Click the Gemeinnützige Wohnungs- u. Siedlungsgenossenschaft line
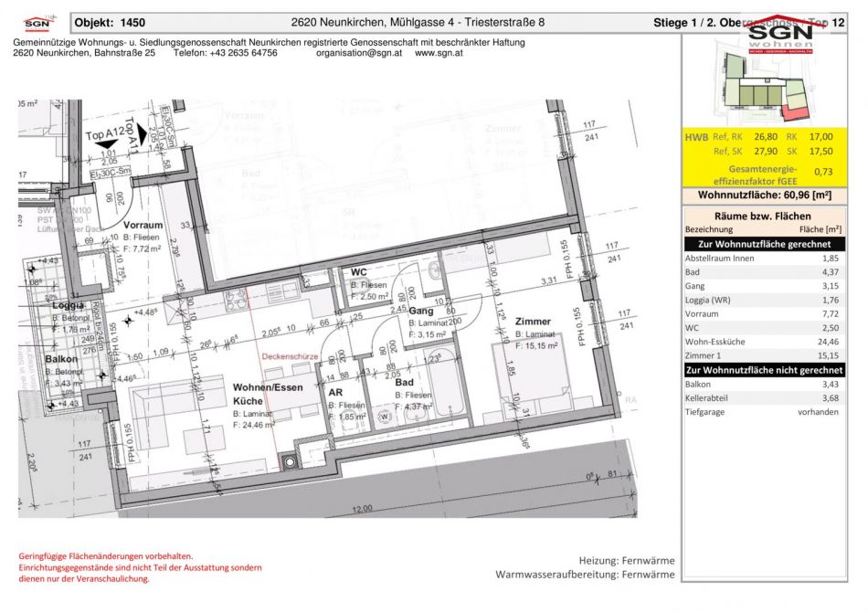 [x=269, y=43]
